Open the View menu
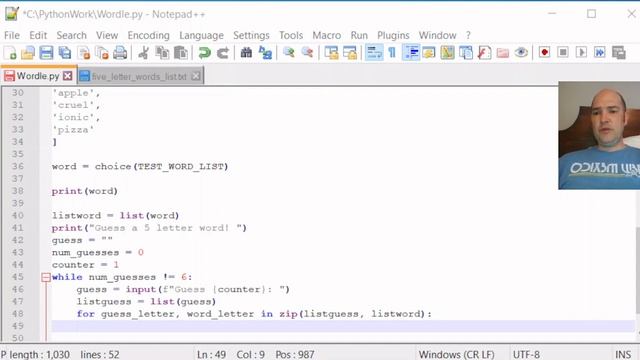The height and width of the screenshot is (360, 640). [x=107, y=36]
